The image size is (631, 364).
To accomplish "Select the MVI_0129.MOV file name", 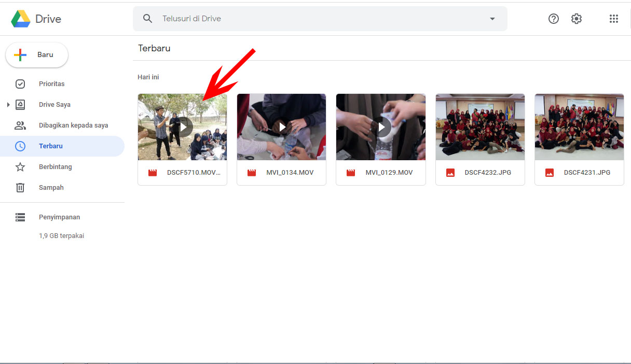I will (x=389, y=173).
